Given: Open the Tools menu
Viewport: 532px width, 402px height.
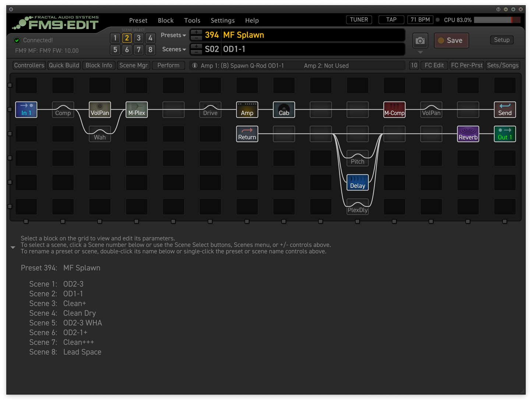Looking at the screenshot, I should tap(192, 21).
